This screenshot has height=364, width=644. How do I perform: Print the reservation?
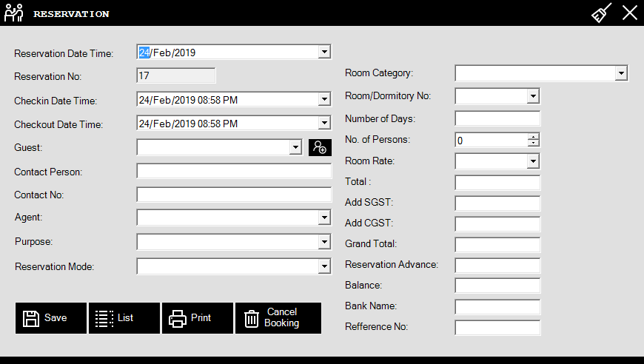[198, 318]
